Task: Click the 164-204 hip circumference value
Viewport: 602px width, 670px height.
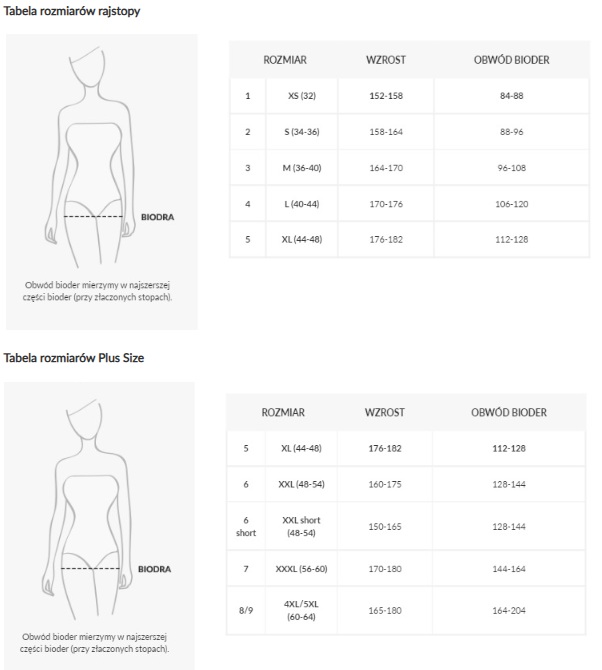Action: tap(510, 610)
